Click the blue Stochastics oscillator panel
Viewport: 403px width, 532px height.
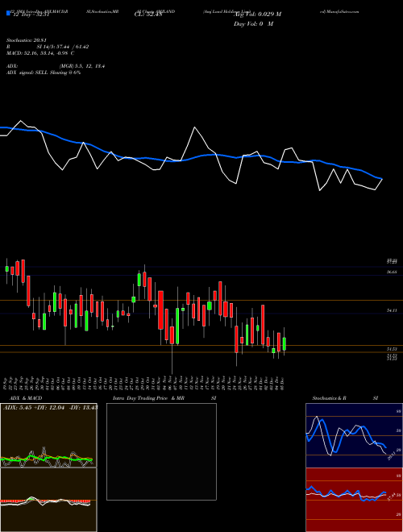pyautogui.click(x=354, y=435)
